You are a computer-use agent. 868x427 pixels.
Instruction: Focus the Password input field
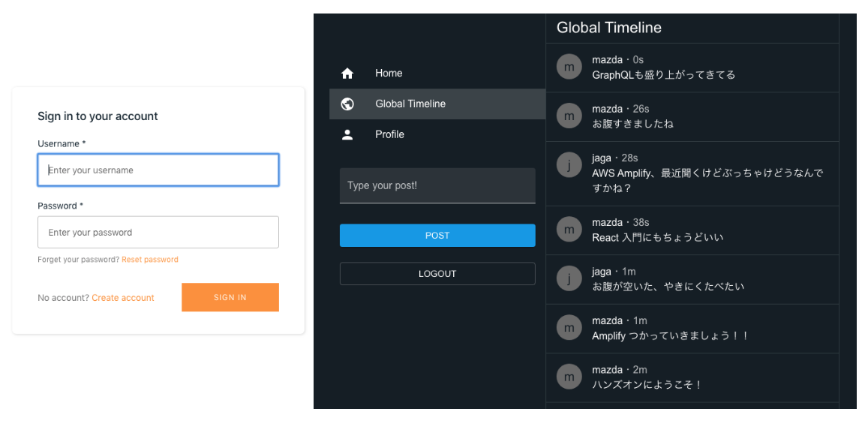coord(158,232)
